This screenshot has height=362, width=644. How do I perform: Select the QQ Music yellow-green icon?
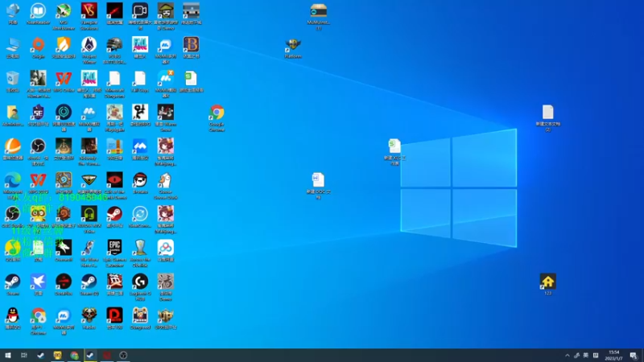click(x=13, y=249)
